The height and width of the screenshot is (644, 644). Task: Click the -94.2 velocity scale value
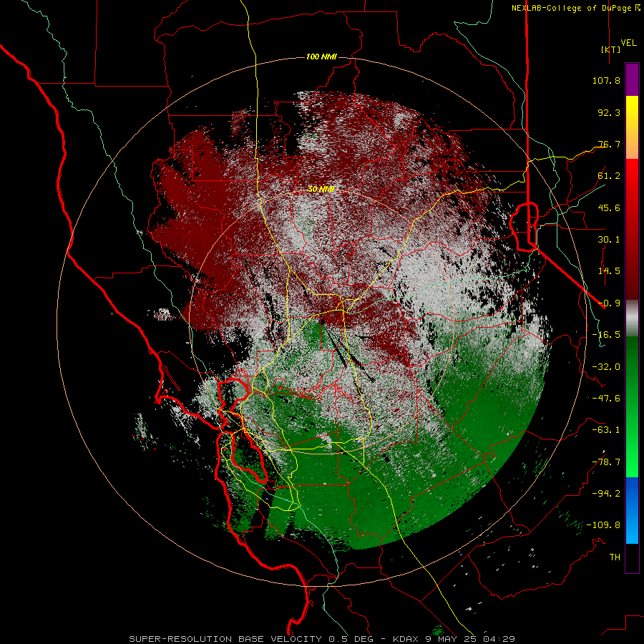tap(606, 494)
